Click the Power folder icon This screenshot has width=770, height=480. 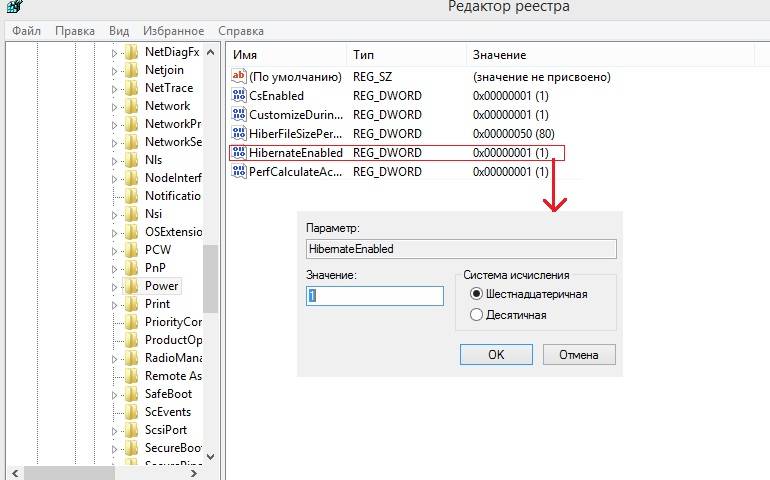[132, 286]
